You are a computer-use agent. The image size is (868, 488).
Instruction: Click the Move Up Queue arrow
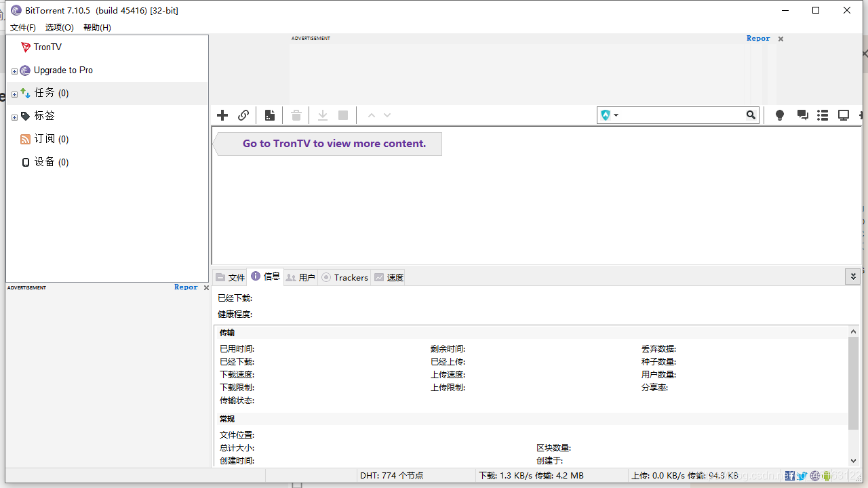pos(372,115)
